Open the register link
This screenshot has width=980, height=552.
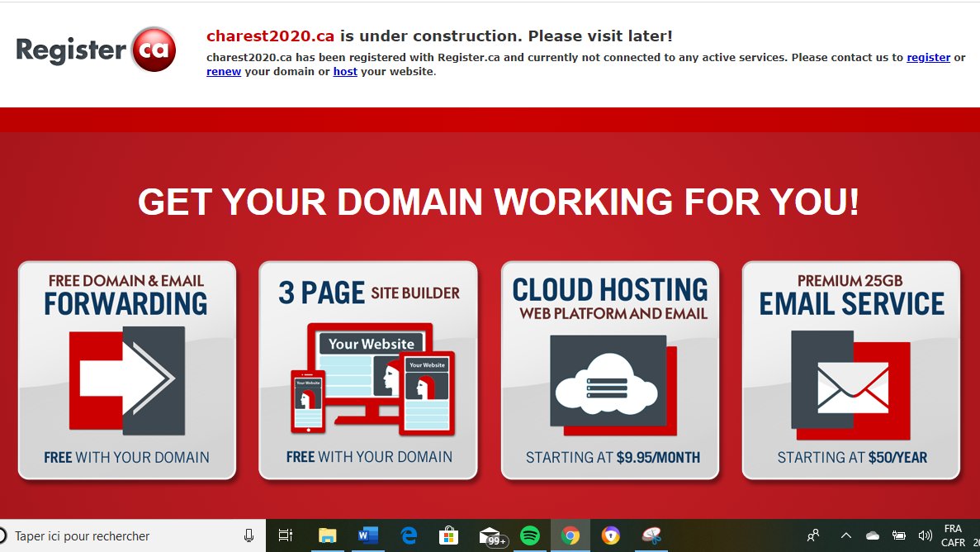[x=928, y=58]
